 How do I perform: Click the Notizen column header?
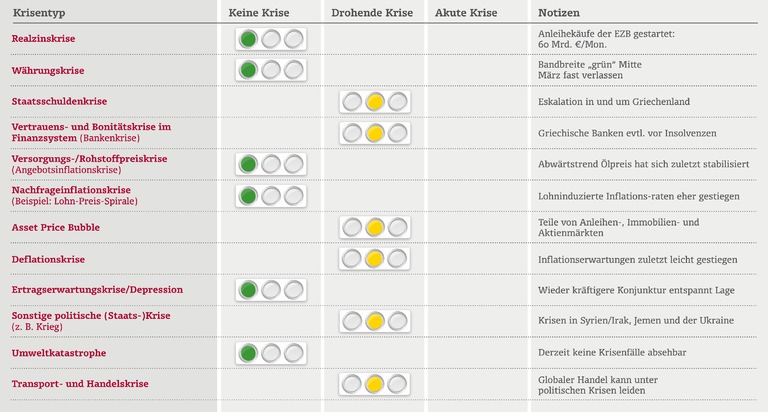pos(558,12)
